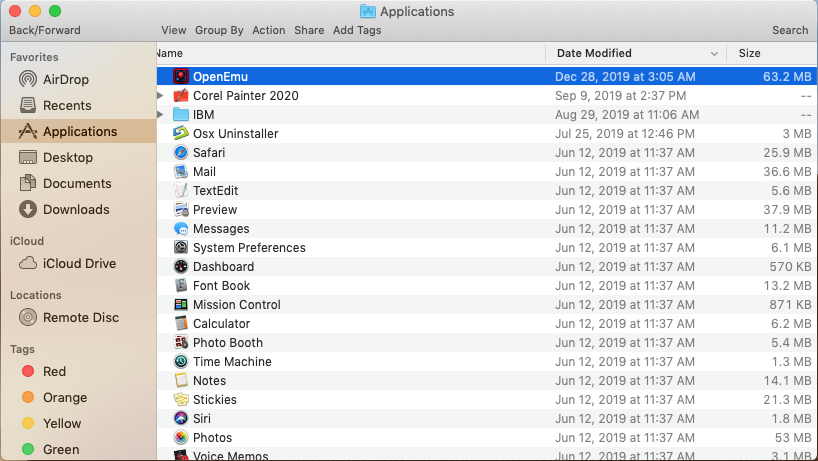Toggle sort order chevron in Date Modified

click(714, 54)
